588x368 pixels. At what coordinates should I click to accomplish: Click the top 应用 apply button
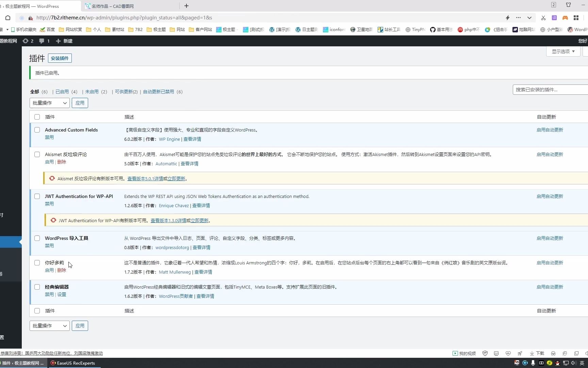click(x=80, y=103)
